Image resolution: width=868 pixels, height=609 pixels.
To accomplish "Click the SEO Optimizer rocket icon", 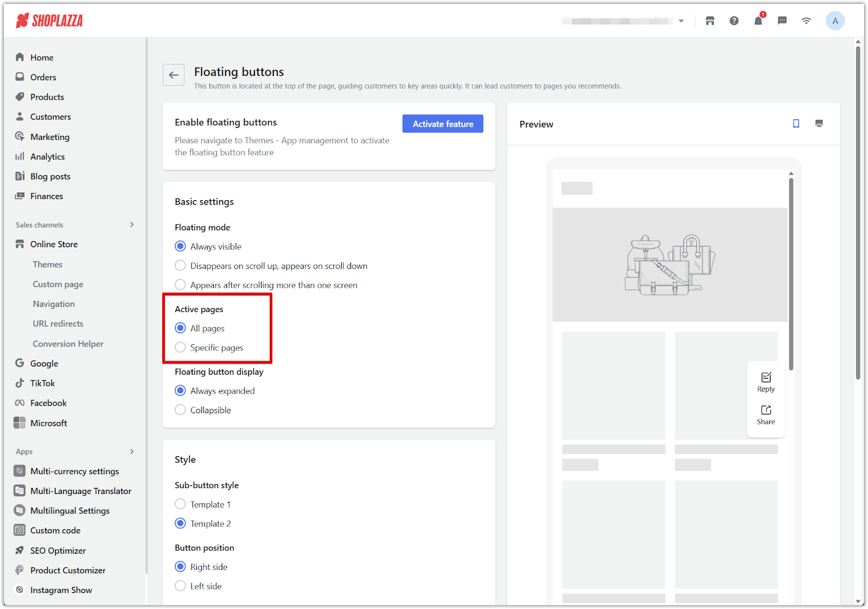I will [20, 550].
